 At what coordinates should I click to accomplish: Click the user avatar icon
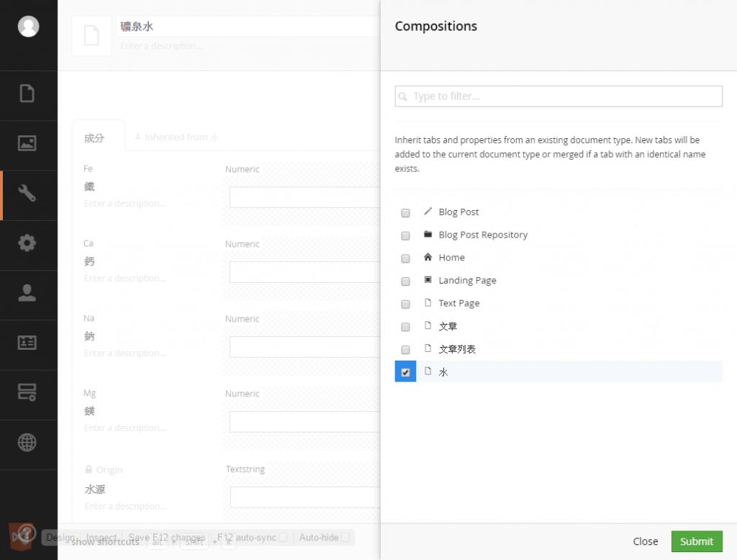[x=29, y=27]
